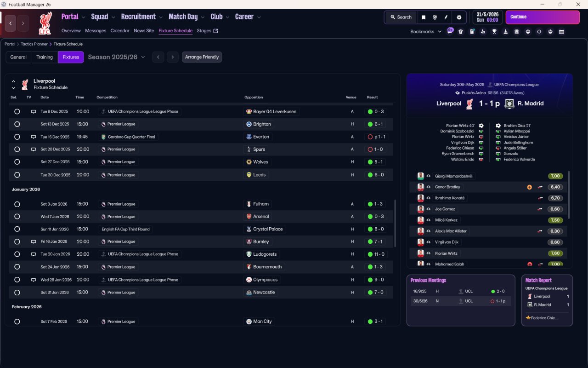The width and height of the screenshot is (588, 368).
Task: Click the 16/9/25 previous meeting row
Action: 461,291
